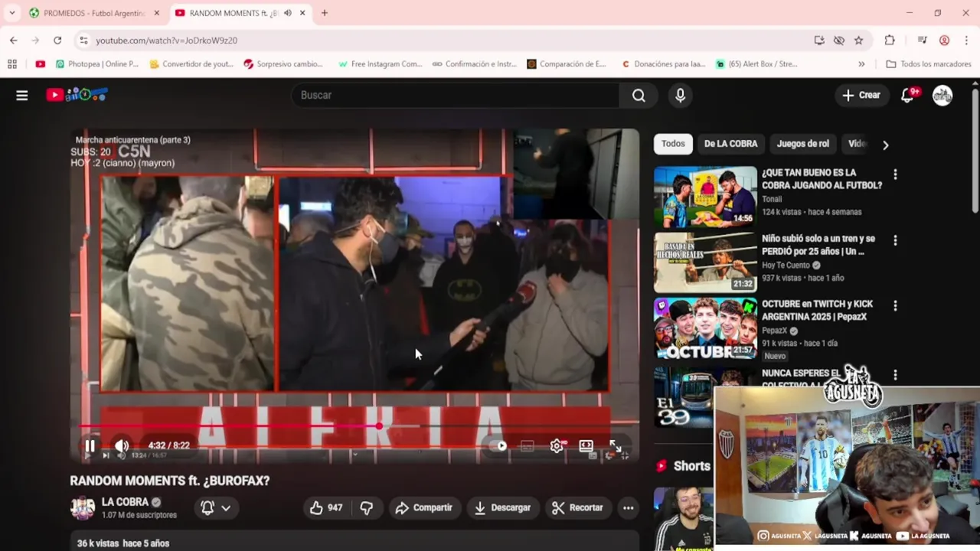
Task: Bookmark the page with the star
Action: (859, 41)
